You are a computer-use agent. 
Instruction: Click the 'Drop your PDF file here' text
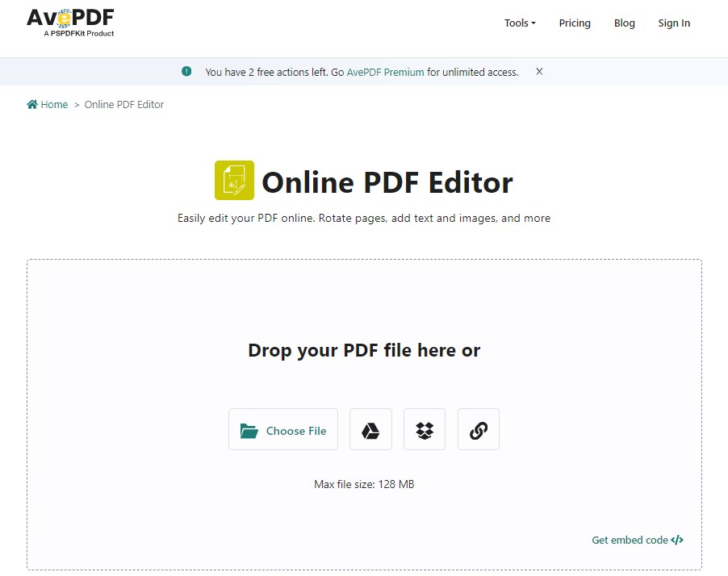(364, 350)
